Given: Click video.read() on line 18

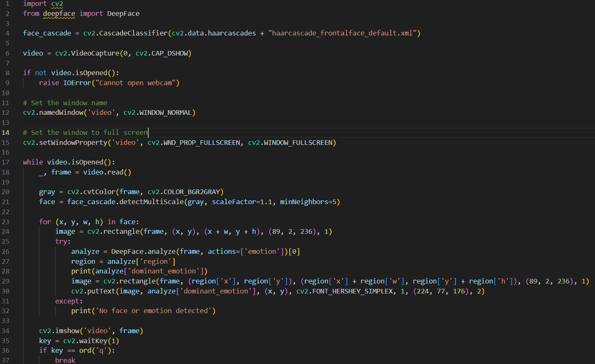Looking at the screenshot, I should (107, 172).
